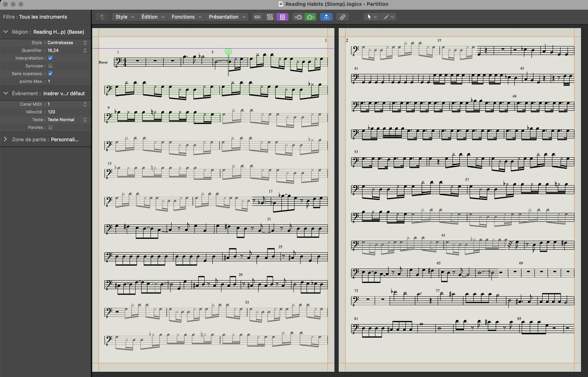
Task: Click the Link chain icon
Action: click(343, 17)
